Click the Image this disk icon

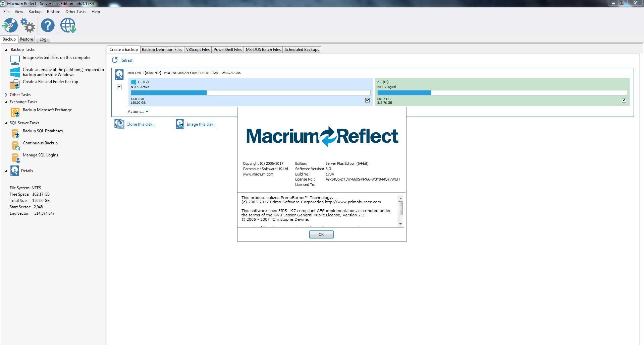[180, 124]
